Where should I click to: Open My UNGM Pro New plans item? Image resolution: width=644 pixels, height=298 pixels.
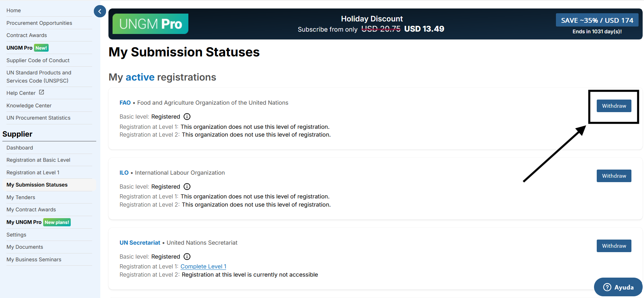[x=38, y=222]
